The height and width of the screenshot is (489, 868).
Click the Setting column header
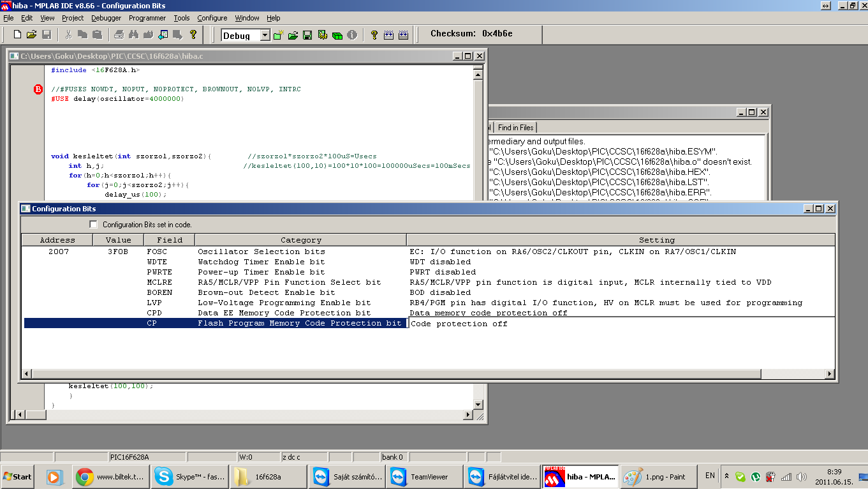coord(621,240)
